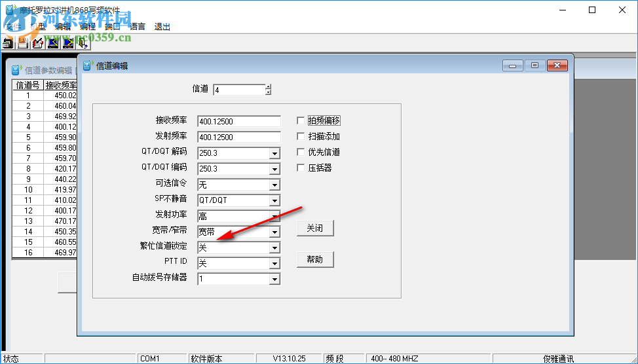The image size is (638, 364).
Task: Open the 文件 menu
Action: [x=13, y=27]
